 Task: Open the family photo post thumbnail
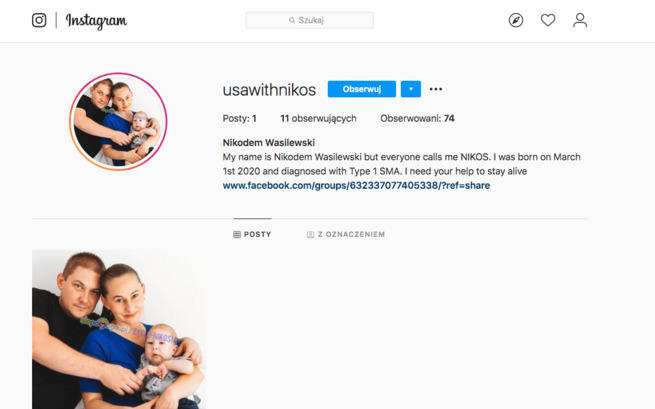click(119, 329)
